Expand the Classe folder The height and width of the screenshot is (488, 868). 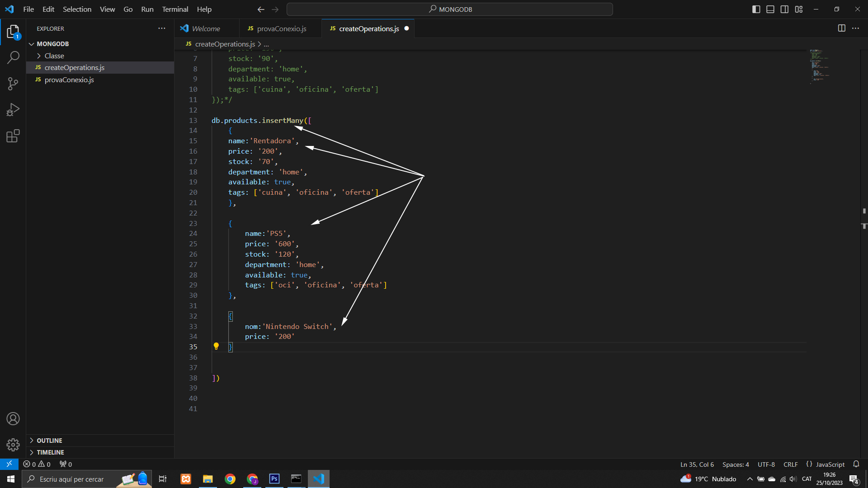54,56
